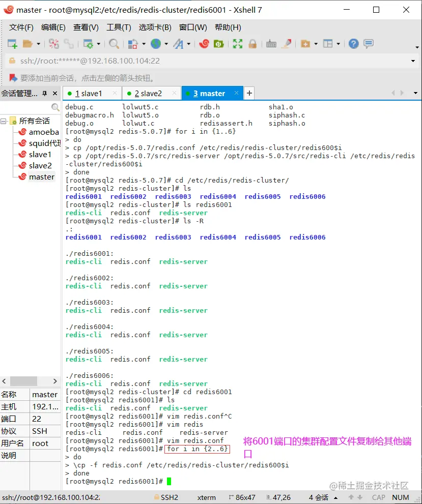The width and height of the screenshot is (422, 504).
Task: Select the squid代理 session in the tree
Action: coord(45,143)
